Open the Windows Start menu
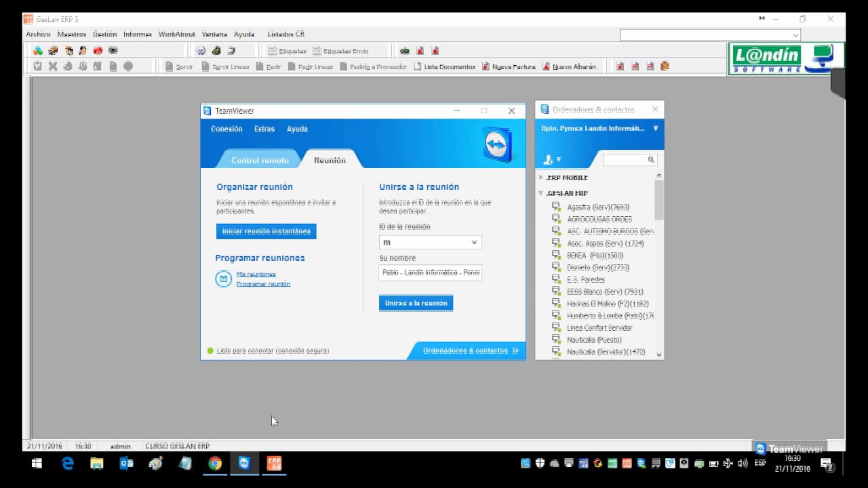The image size is (868, 488). [x=37, y=464]
